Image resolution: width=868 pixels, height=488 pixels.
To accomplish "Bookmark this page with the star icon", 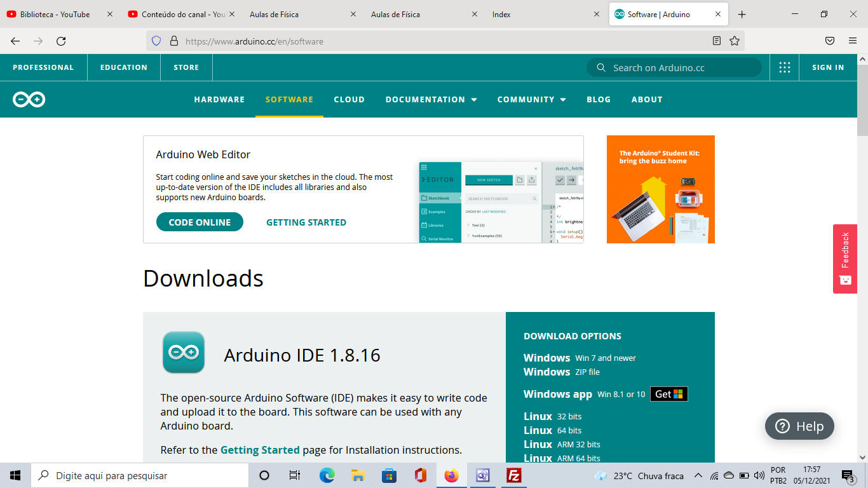I will tap(735, 41).
